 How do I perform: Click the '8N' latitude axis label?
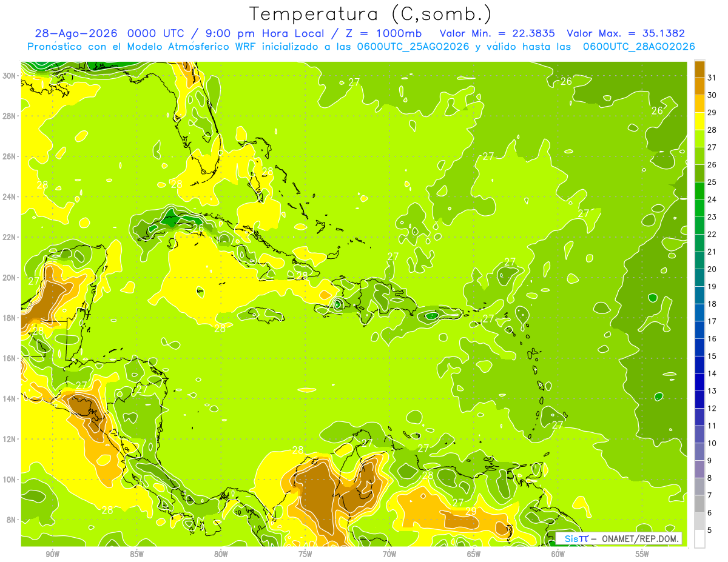tap(12, 520)
